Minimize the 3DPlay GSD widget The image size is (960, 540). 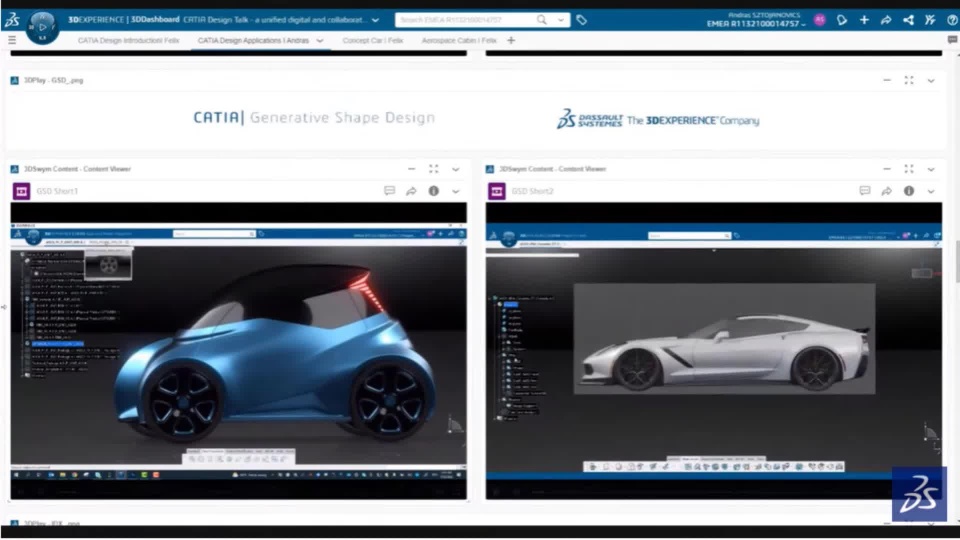(887, 80)
